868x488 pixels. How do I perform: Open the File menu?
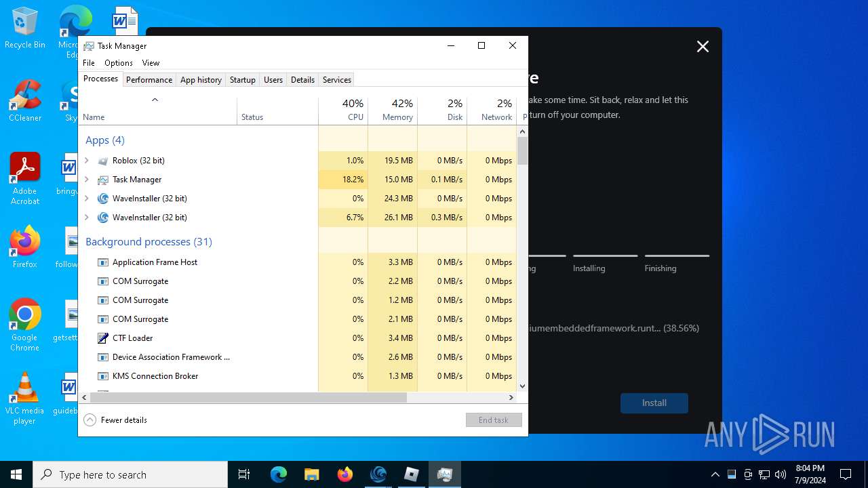click(x=89, y=62)
